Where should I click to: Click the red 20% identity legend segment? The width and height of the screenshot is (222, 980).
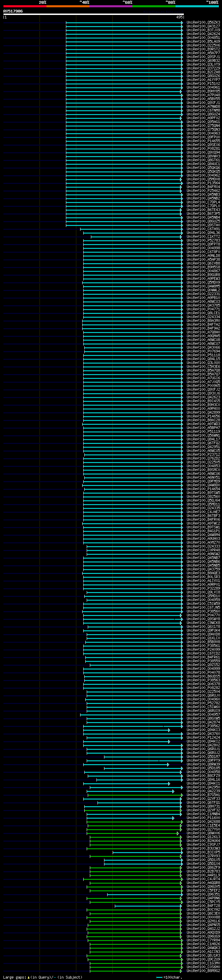tap(25, 6)
